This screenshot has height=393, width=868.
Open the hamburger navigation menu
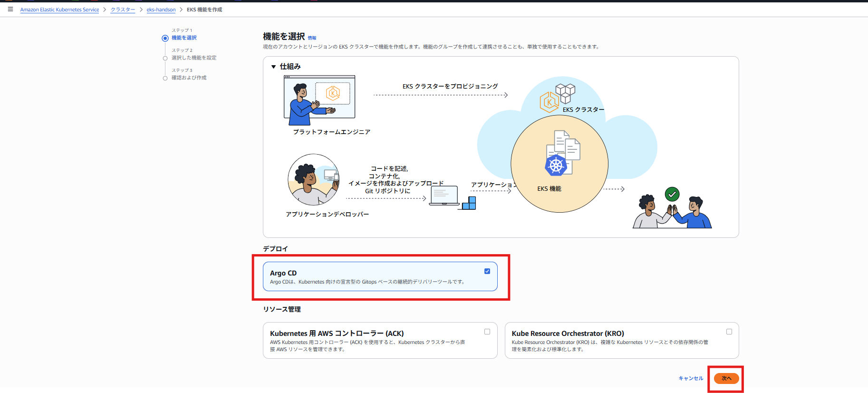point(10,9)
